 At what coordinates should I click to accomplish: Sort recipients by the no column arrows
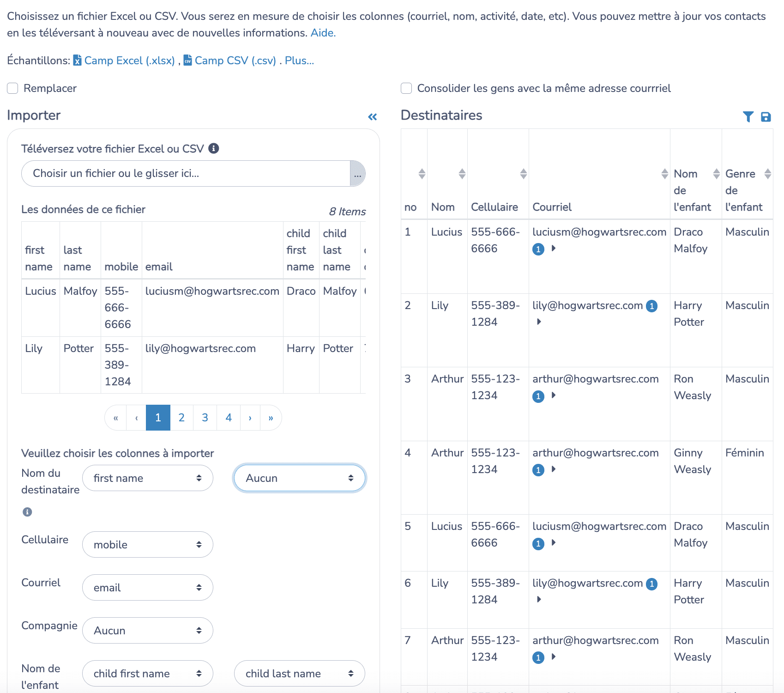[422, 174]
